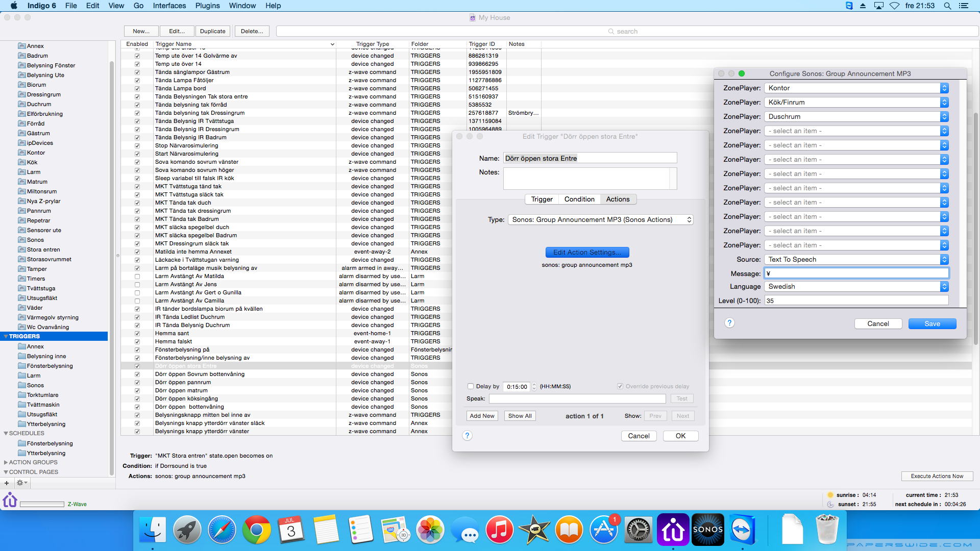Open Finder from the dock
The image size is (980, 551).
[153, 530]
